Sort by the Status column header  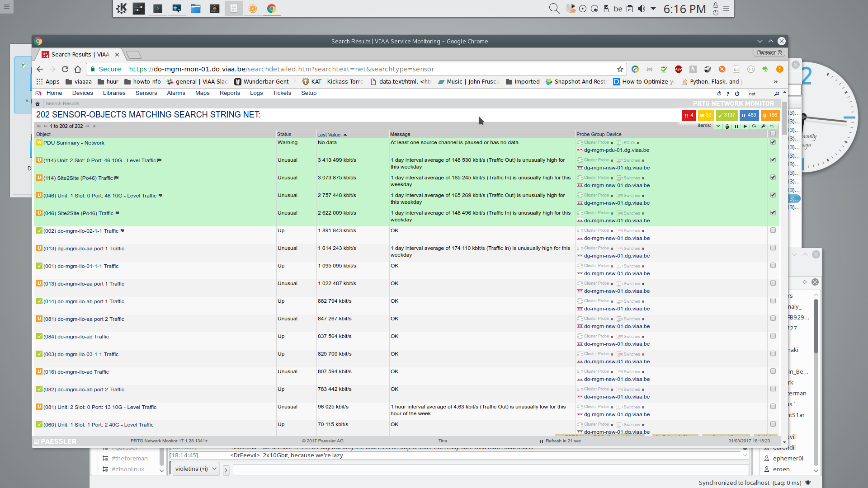click(284, 134)
